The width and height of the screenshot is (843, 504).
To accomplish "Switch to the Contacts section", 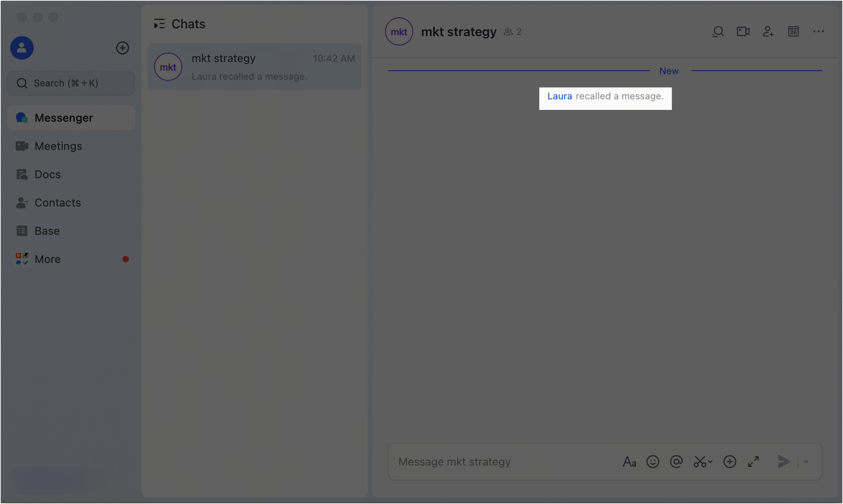I will point(58,203).
